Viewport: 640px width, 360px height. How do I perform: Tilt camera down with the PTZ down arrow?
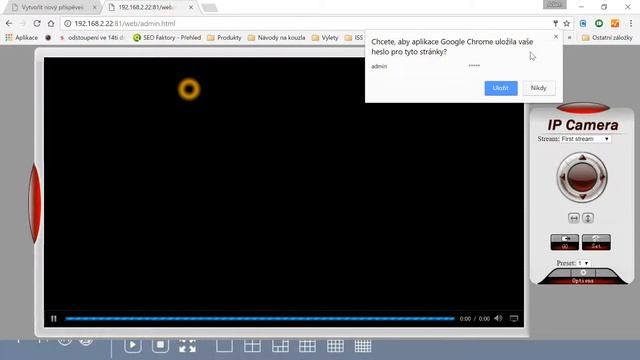582,197
